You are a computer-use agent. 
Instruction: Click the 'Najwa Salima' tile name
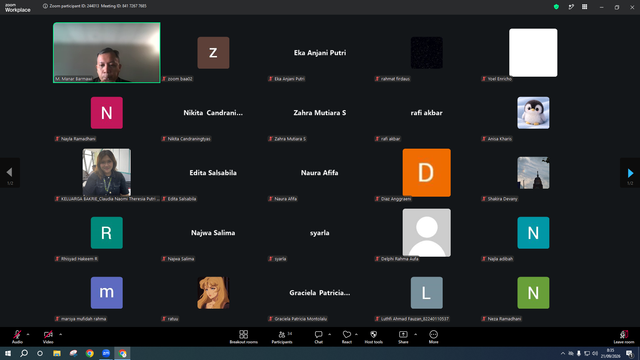[213, 233]
